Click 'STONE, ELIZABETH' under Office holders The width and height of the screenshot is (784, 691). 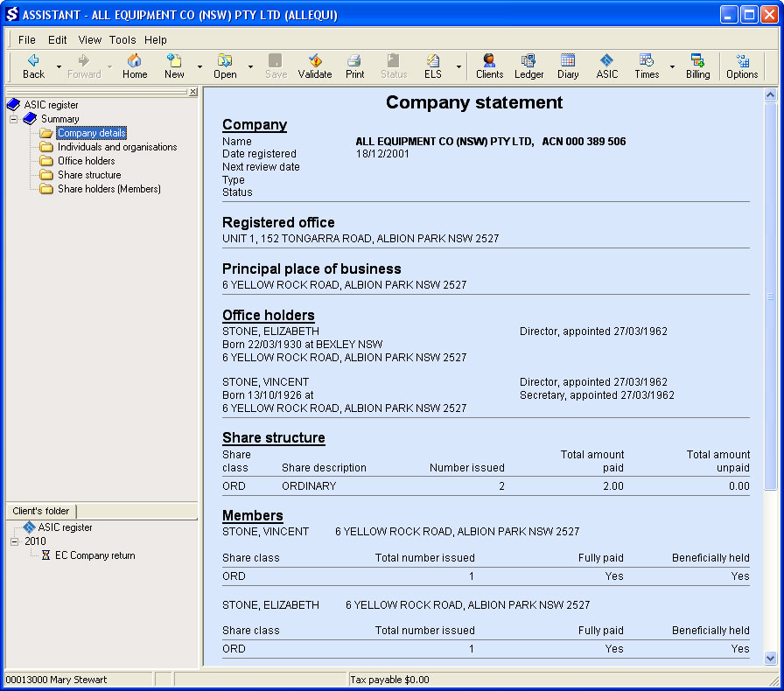click(x=270, y=331)
